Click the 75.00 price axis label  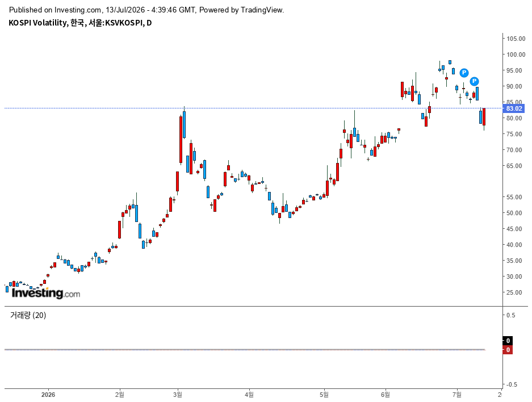click(514, 134)
